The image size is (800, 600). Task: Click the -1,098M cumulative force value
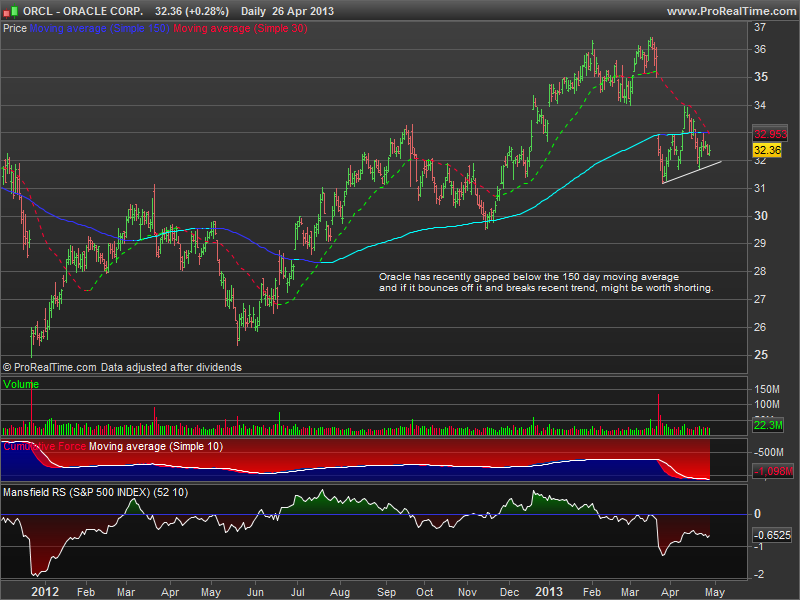[773, 471]
